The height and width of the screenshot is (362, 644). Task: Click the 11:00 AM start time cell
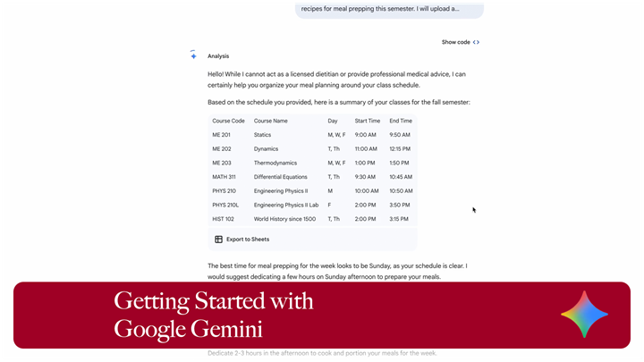366,149
